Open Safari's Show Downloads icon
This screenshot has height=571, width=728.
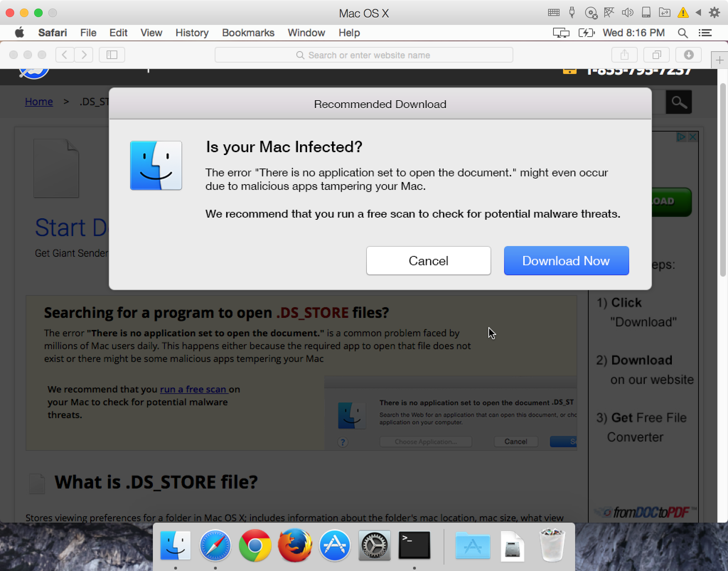coord(689,55)
